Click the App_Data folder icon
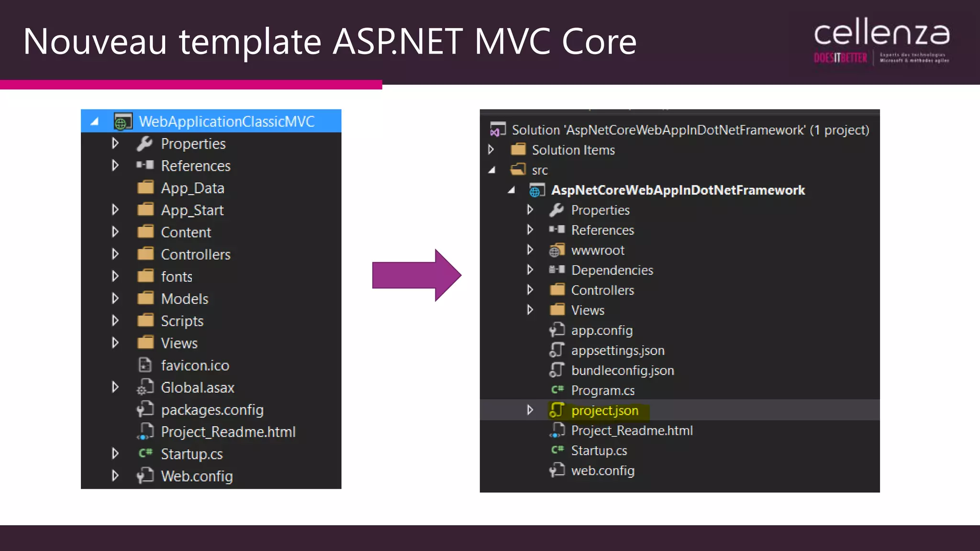Image resolution: width=980 pixels, height=551 pixels. click(145, 187)
